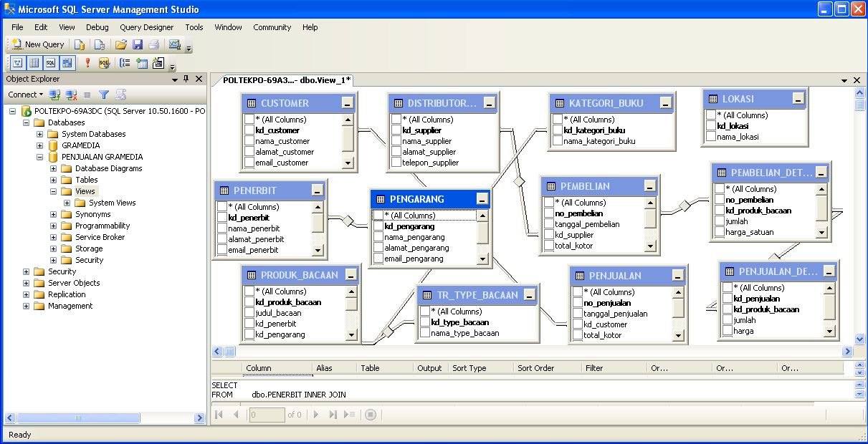Toggle the Show Results Pane icon
868x444 pixels.
click(x=67, y=63)
